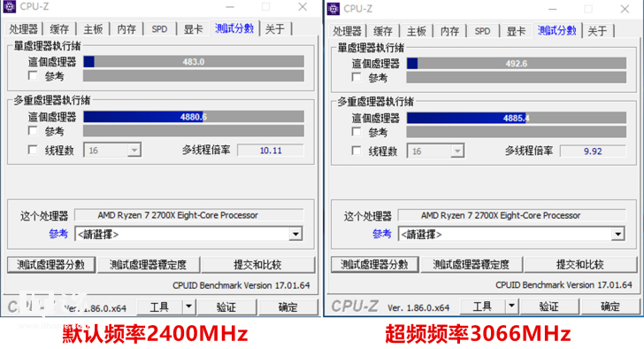
Task: Minimize the right CPU-Z window
Action: 552,9
